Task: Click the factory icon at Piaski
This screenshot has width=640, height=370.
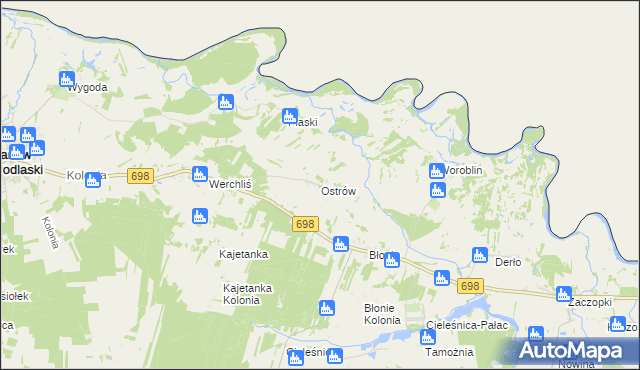Action: (x=290, y=116)
